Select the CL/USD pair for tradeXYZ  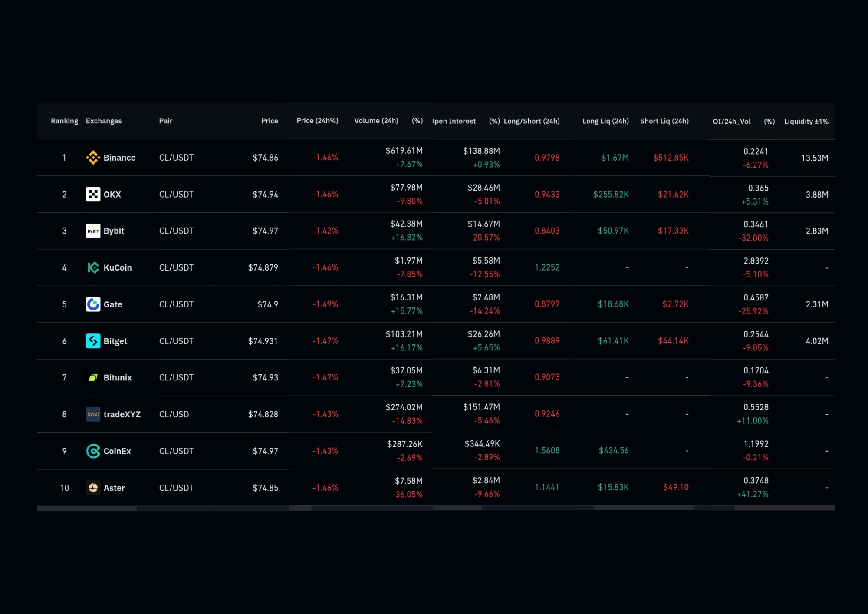coord(174,414)
